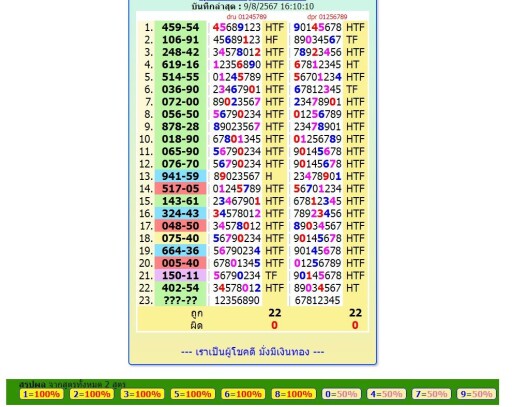Click the 6=100% summary badge
Viewport: 512px width, 407px height.
click(x=243, y=394)
